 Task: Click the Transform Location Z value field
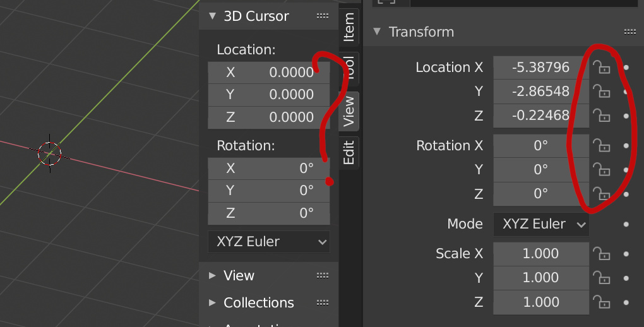(541, 116)
